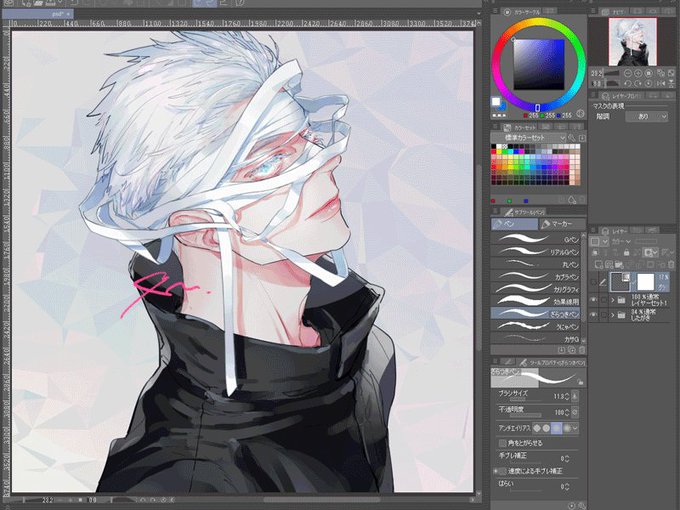The height and width of the screenshot is (510, 680).
Task: Click the new raster layer icon
Action: [x=599, y=264]
